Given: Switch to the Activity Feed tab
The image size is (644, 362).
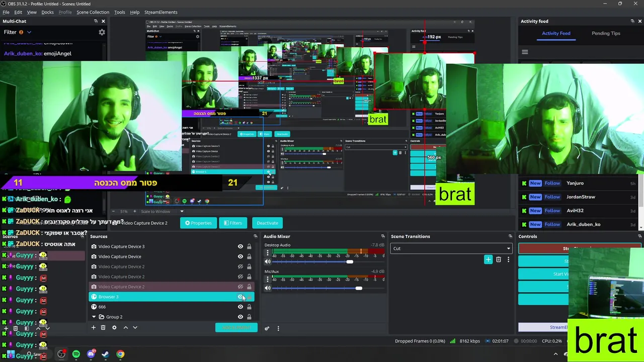Looking at the screenshot, I should pos(556,33).
